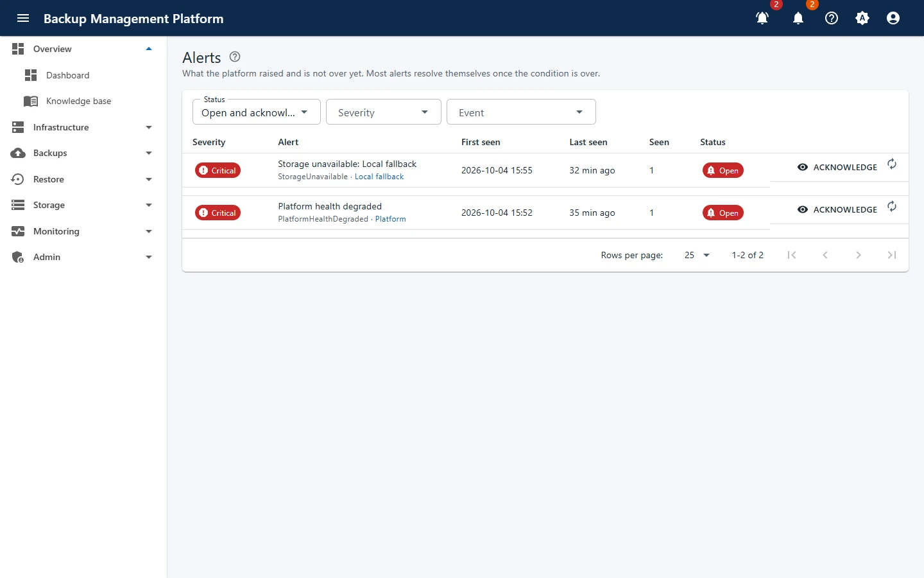Click the First seen column header

481,142
